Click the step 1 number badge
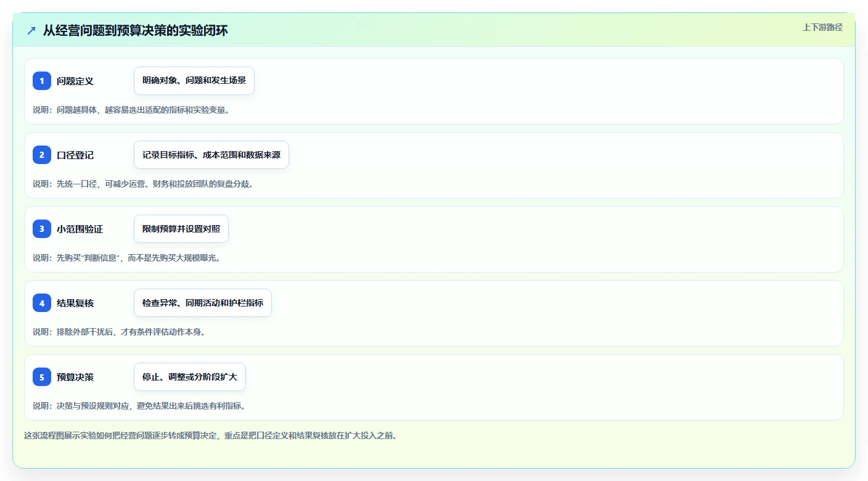Image resolution: width=868 pixels, height=481 pixels. (42, 81)
